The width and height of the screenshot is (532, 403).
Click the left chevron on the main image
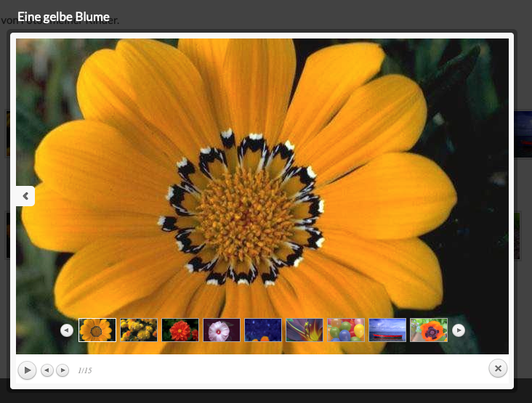[25, 196]
